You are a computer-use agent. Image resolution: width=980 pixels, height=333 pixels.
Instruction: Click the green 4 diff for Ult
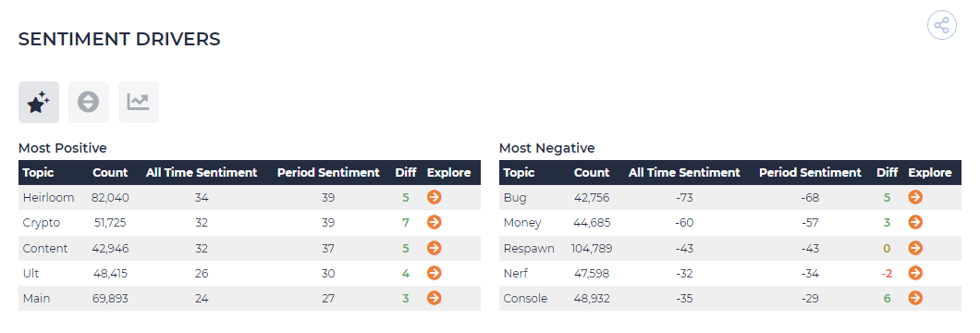(x=406, y=273)
